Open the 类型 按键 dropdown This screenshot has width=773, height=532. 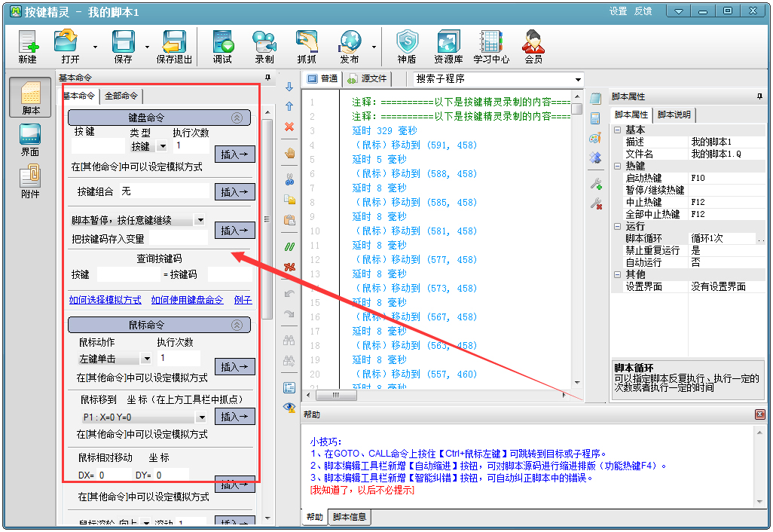(x=162, y=146)
